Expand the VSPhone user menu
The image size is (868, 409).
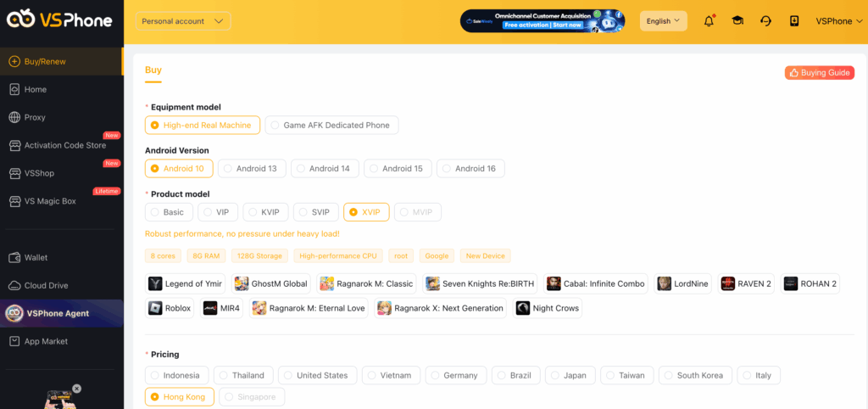click(838, 21)
